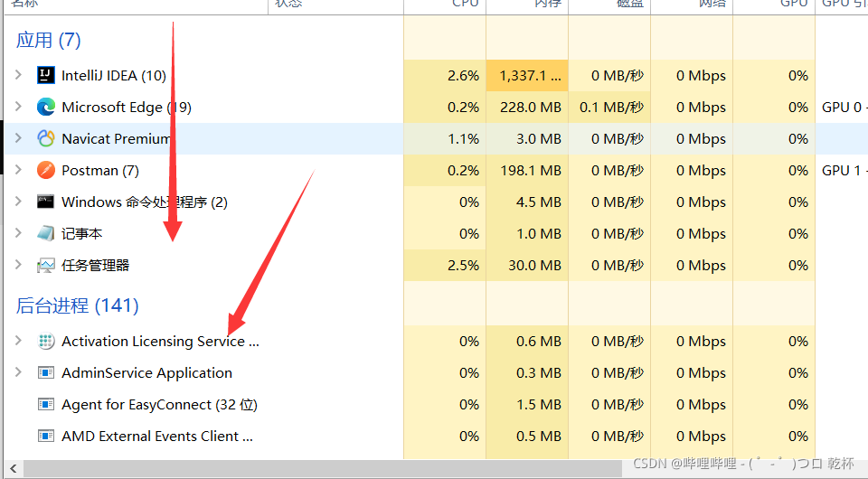Image resolution: width=868 pixels, height=479 pixels.
Task: Click IntelliJ IDEA memory value 1,337.1
Action: click(531, 75)
